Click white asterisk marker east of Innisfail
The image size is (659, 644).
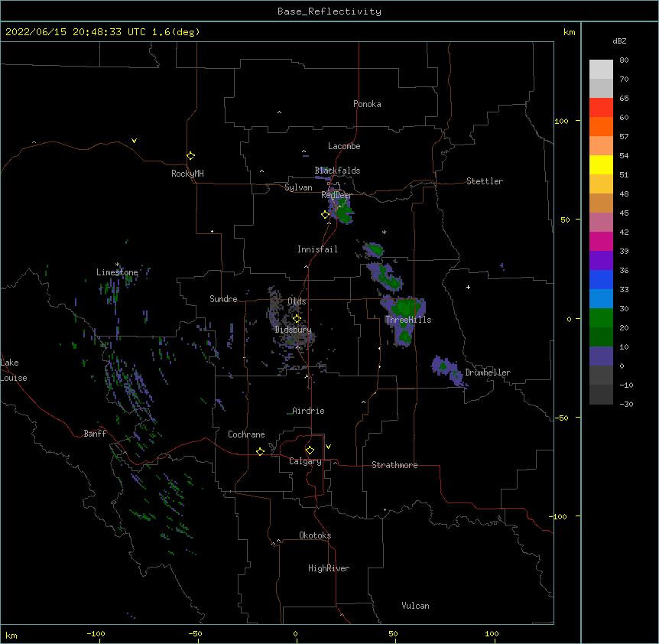tap(384, 232)
